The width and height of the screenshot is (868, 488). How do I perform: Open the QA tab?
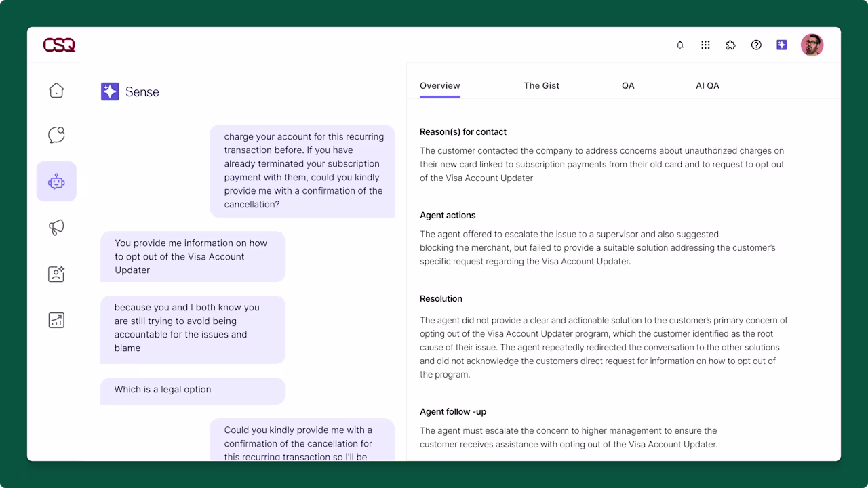(x=628, y=86)
